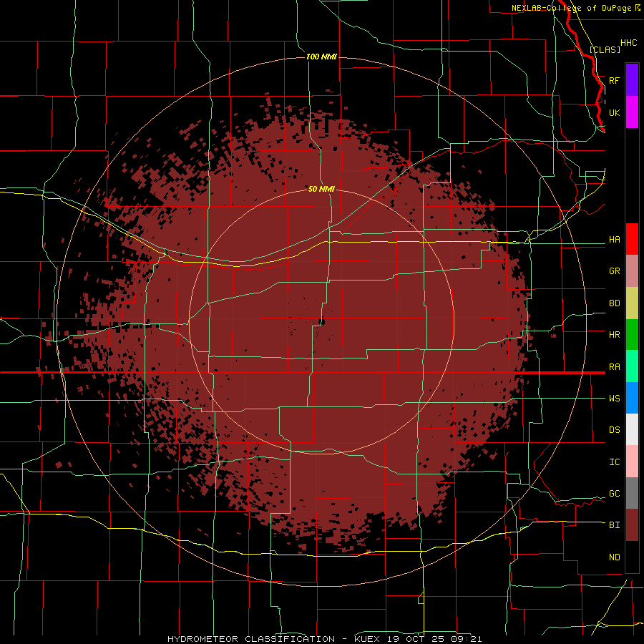Viewport: 644px width, 644px height.
Task: Click the 100 NMI range ring label
Action: coord(321,57)
